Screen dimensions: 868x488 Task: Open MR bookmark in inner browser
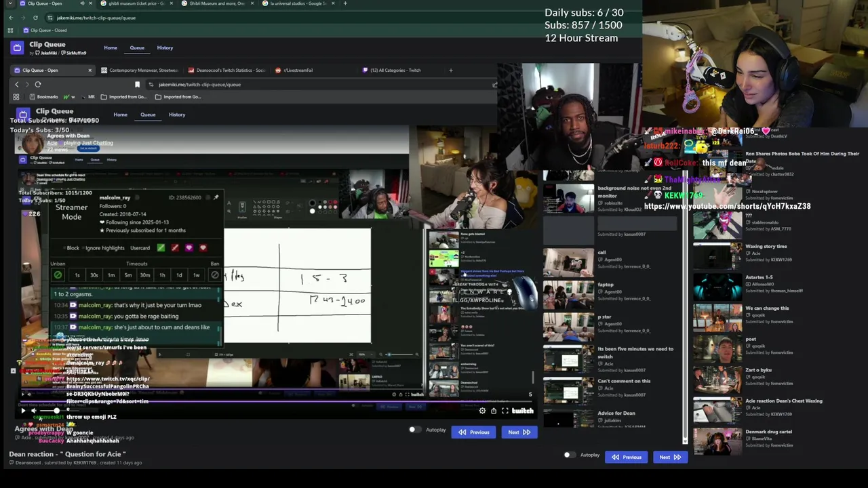click(x=88, y=97)
